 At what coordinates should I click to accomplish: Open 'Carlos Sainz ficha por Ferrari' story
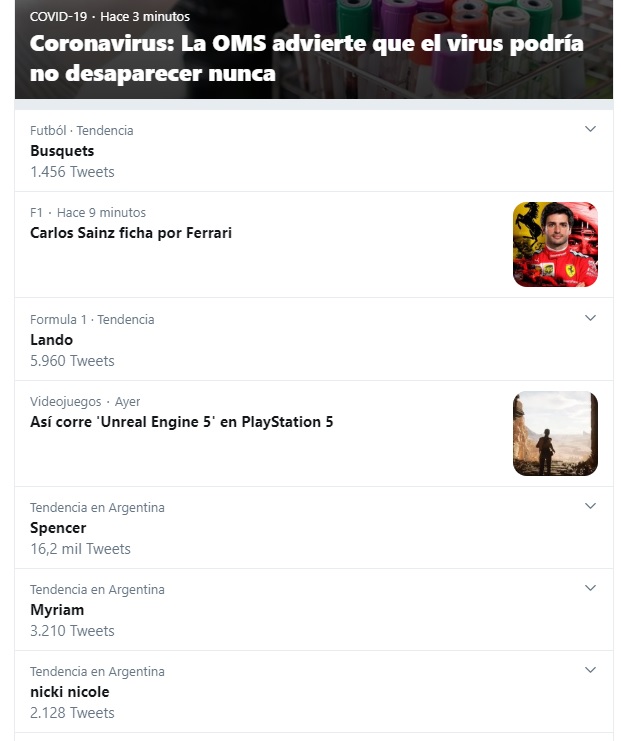click(x=131, y=233)
